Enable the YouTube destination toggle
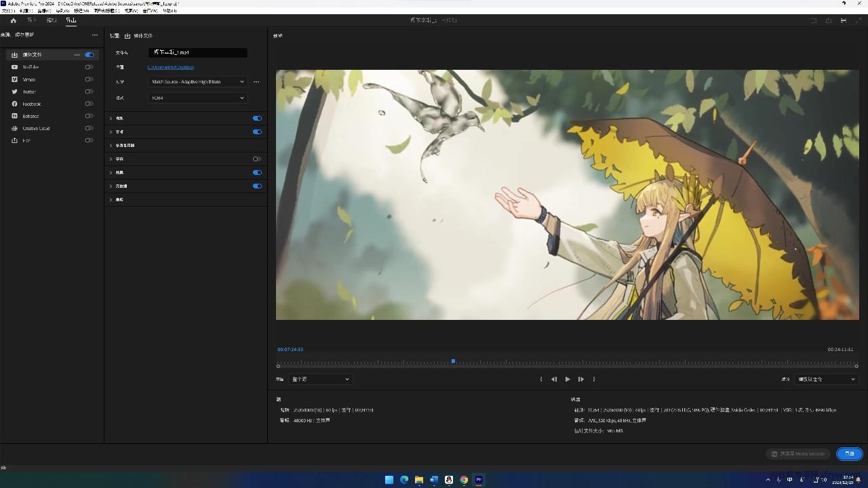 click(x=90, y=67)
